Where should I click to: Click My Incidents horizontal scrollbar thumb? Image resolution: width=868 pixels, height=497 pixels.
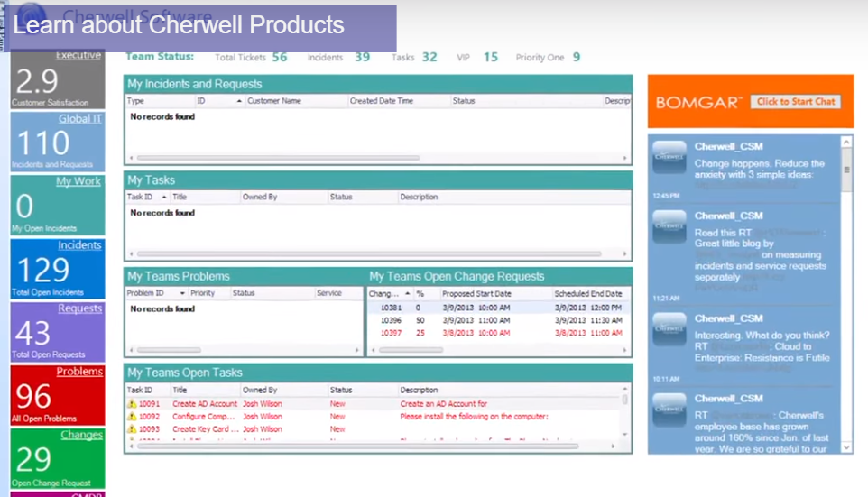[278, 158]
